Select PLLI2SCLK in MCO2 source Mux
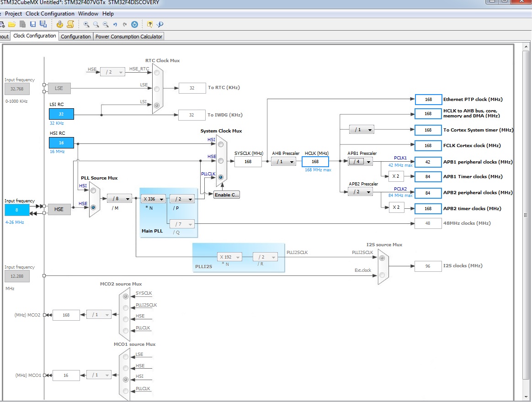Screen dimensions: 532x402 click(x=126, y=308)
